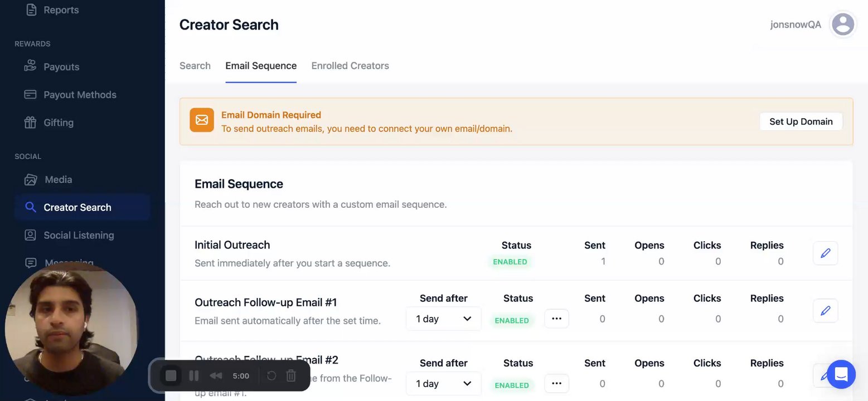Delete the recording with trash icon
The width and height of the screenshot is (868, 401).
pyautogui.click(x=291, y=376)
